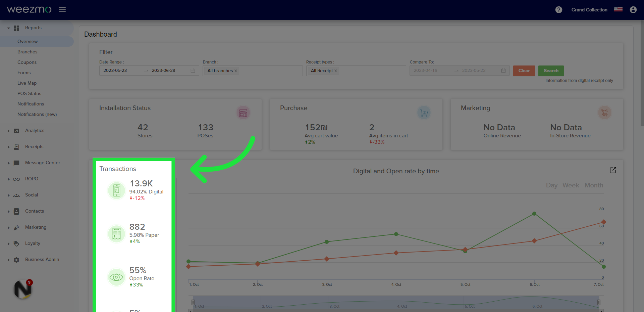Expand the Marketing section arrow

(9, 228)
